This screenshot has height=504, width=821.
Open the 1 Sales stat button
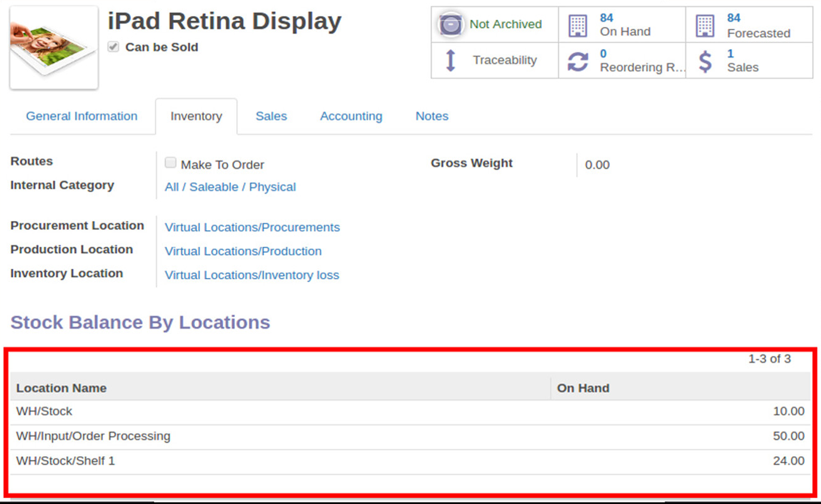tap(749, 60)
